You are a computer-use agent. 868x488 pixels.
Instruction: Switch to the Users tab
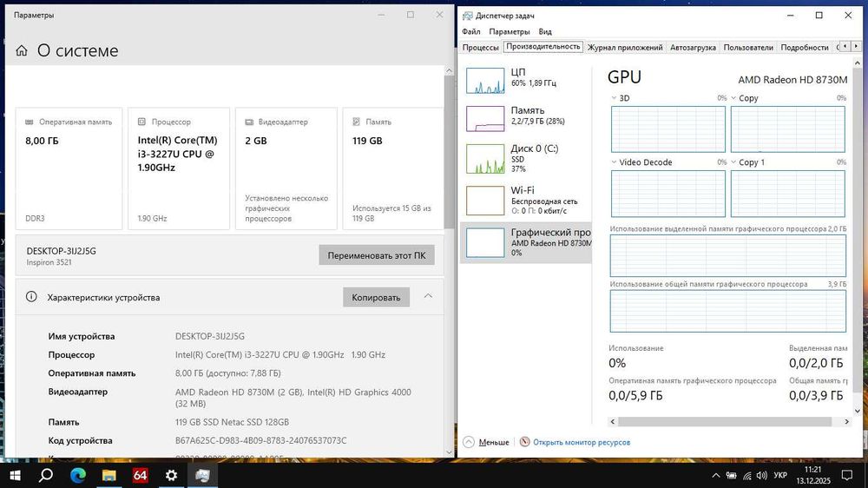pyautogui.click(x=748, y=48)
